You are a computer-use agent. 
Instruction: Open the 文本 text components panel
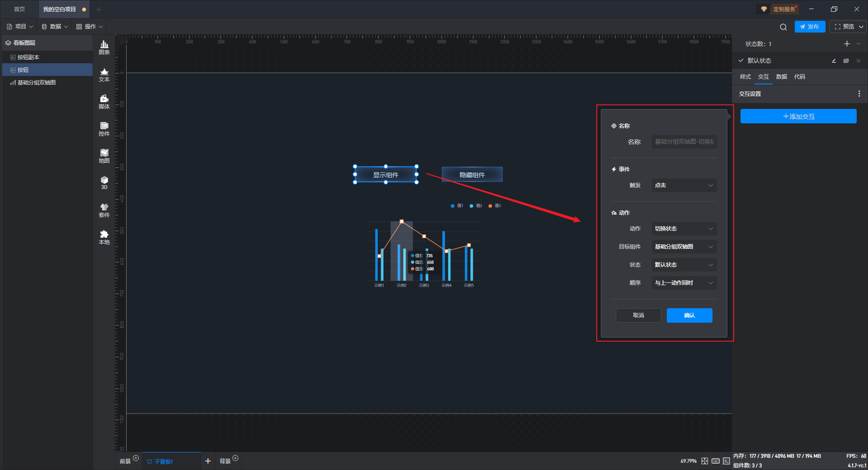point(104,75)
